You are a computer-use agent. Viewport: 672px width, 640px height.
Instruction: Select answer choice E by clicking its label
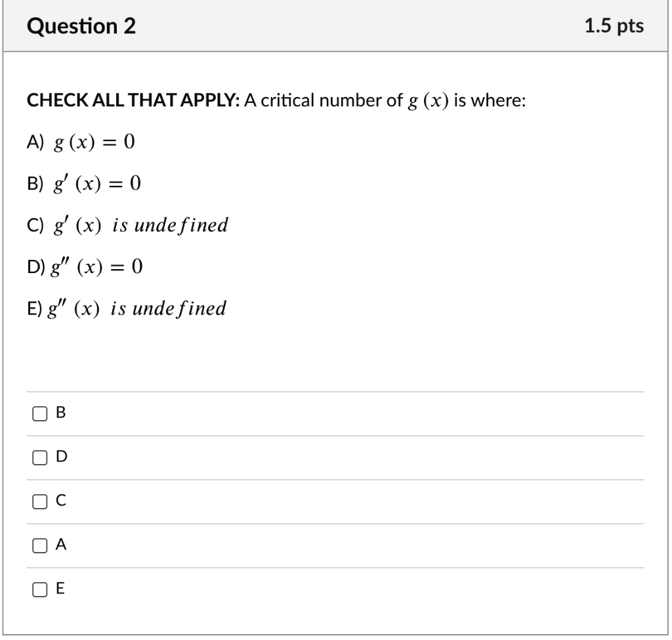coord(60,590)
